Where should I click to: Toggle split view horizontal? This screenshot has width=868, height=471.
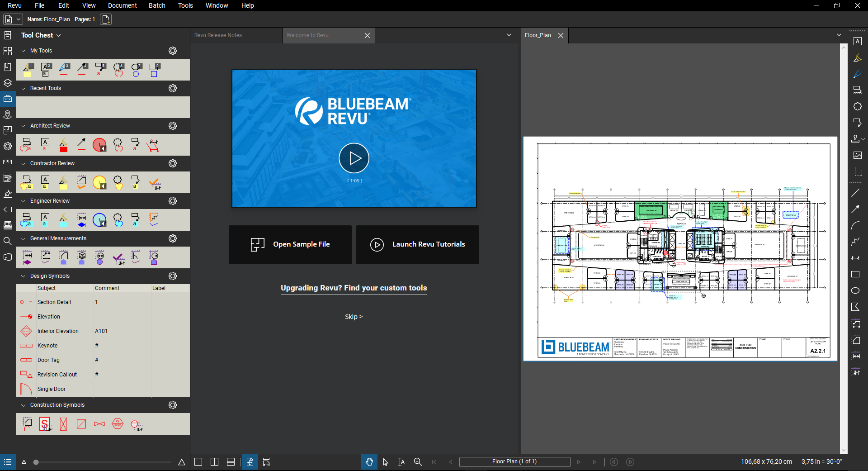click(231, 462)
